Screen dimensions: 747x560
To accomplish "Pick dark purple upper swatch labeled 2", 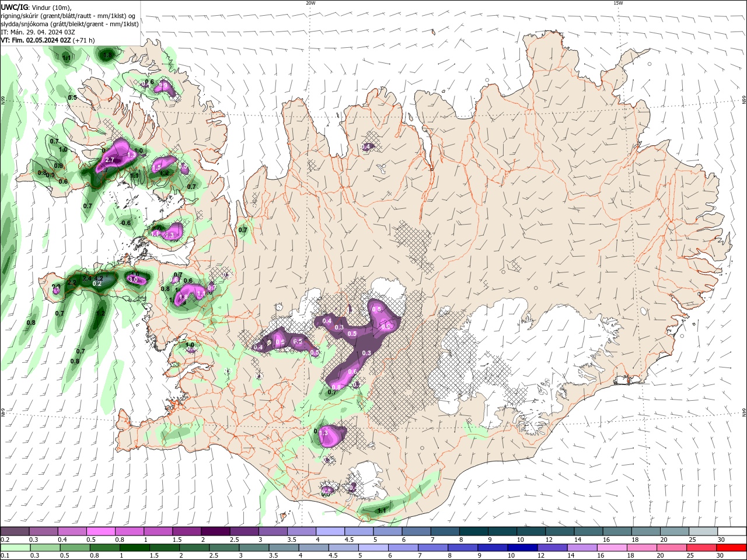I will point(215,531).
